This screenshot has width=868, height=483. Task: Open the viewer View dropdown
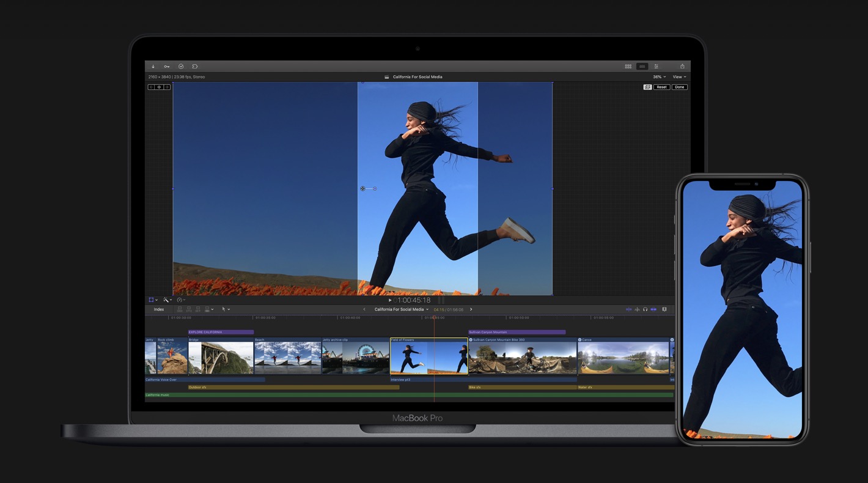[x=679, y=77]
